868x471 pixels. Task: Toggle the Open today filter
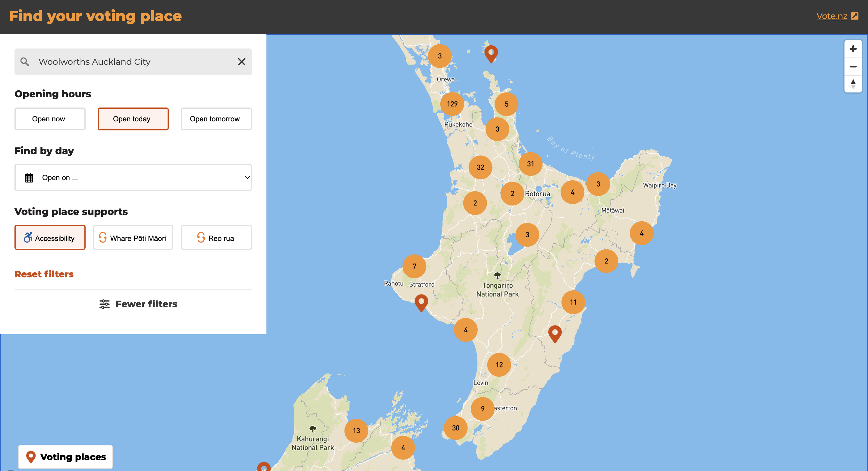click(x=133, y=119)
